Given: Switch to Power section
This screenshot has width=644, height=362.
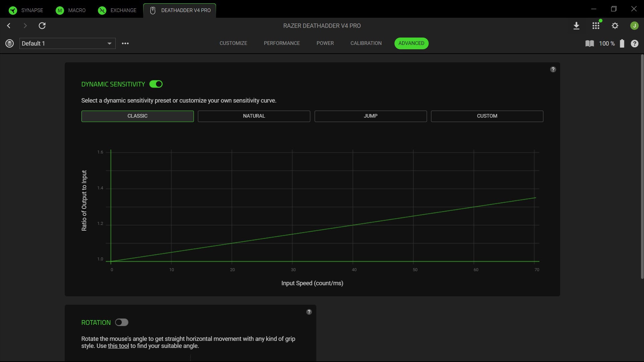Looking at the screenshot, I should tap(325, 43).
